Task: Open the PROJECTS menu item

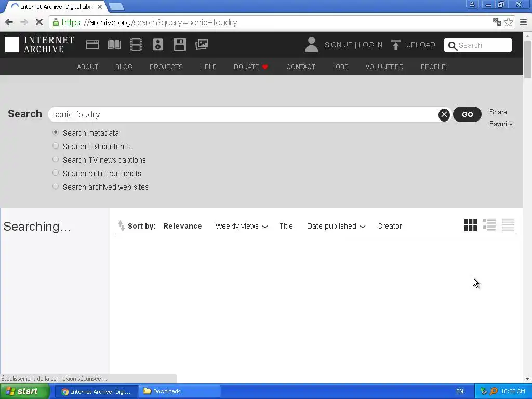Action: 166,67
